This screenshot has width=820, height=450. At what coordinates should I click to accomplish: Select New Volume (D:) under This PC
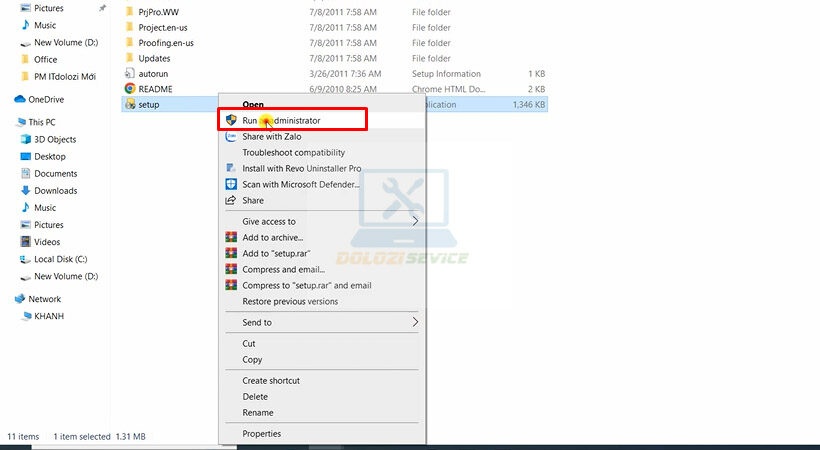click(66, 276)
